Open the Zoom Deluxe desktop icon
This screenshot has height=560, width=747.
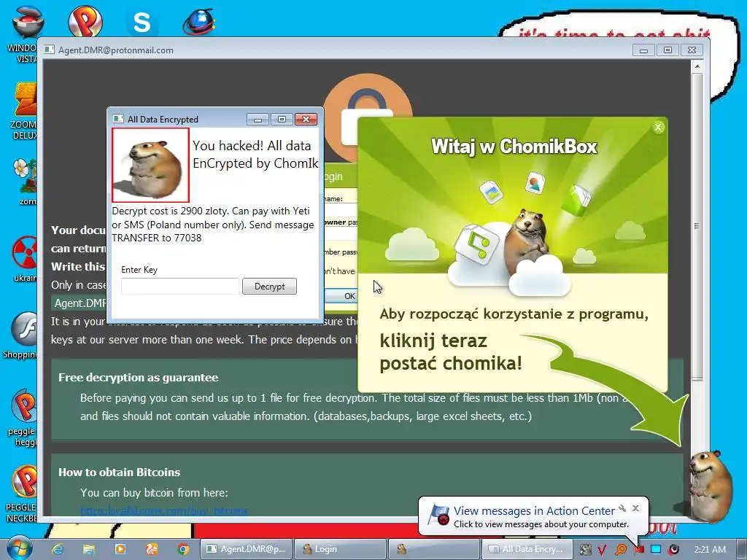click(x=24, y=112)
